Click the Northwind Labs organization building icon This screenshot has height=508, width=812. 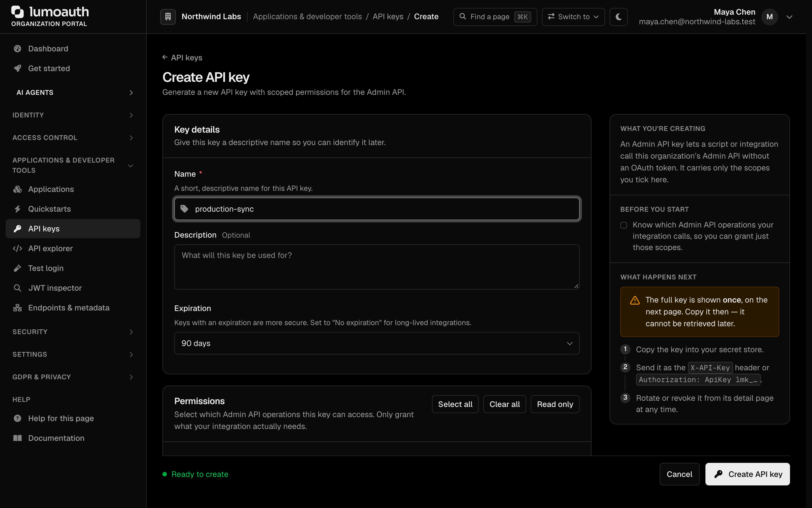click(x=168, y=17)
